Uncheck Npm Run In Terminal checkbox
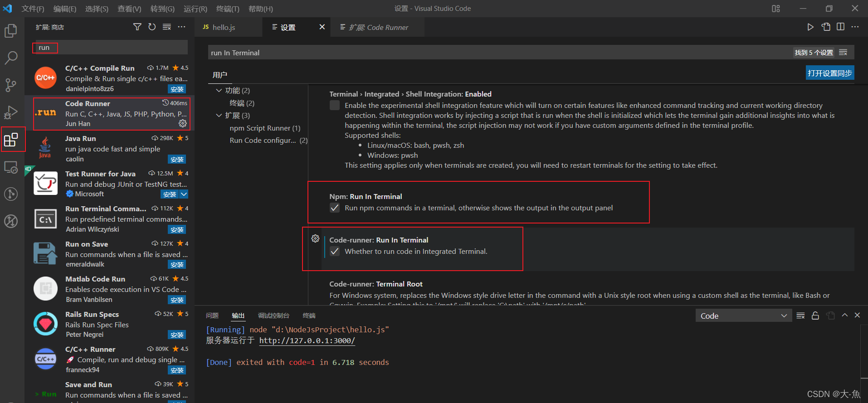 point(335,208)
